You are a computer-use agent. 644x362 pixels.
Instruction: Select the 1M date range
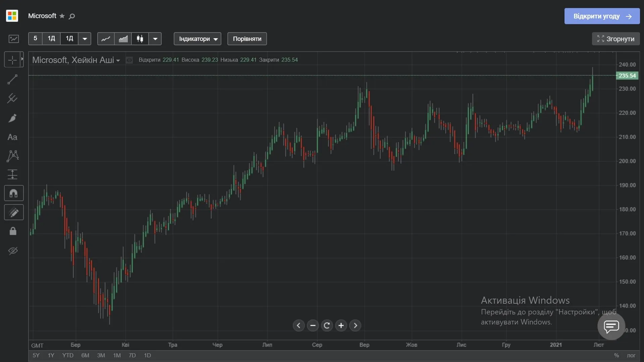click(x=117, y=355)
